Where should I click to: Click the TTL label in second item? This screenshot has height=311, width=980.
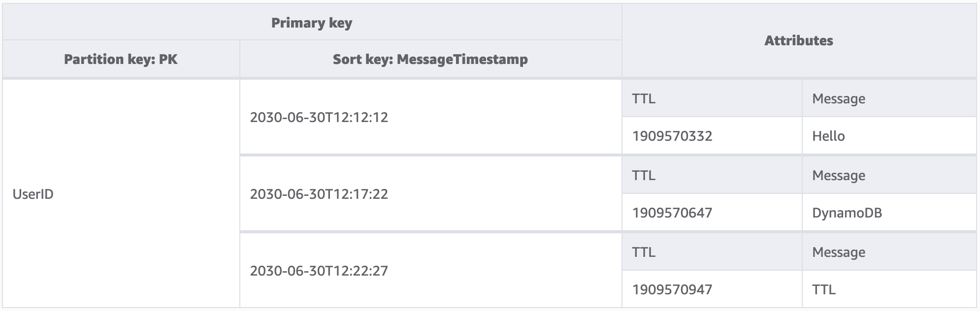point(644,175)
